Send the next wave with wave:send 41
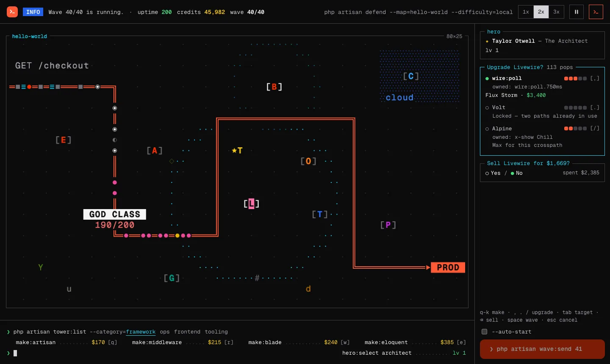610x364 pixels. (542, 349)
